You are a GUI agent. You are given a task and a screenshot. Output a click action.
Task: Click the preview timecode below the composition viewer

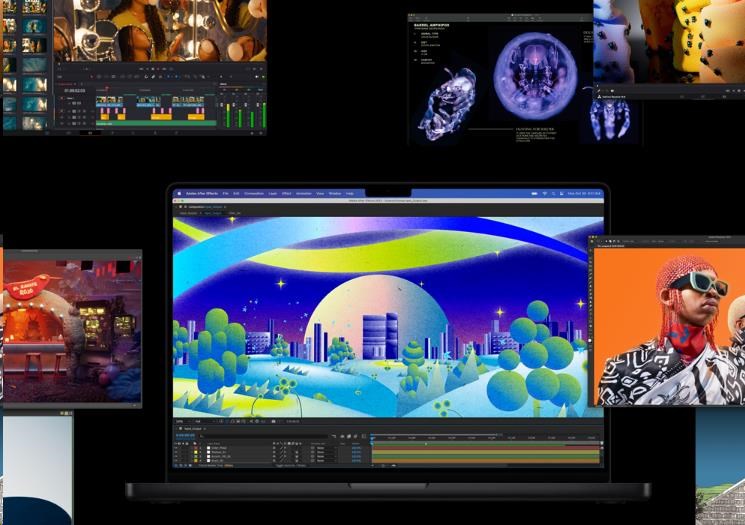[x=293, y=421]
